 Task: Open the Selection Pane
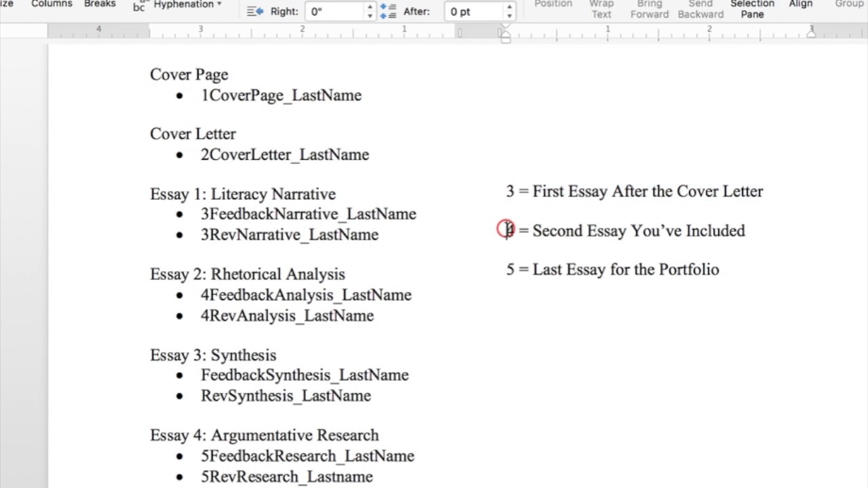(x=752, y=9)
